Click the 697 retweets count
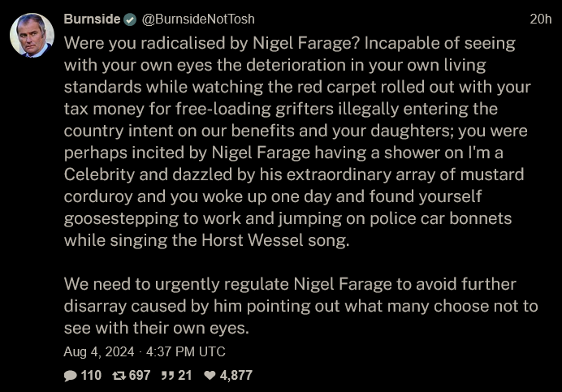This screenshot has height=392, width=562. coord(140,376)
